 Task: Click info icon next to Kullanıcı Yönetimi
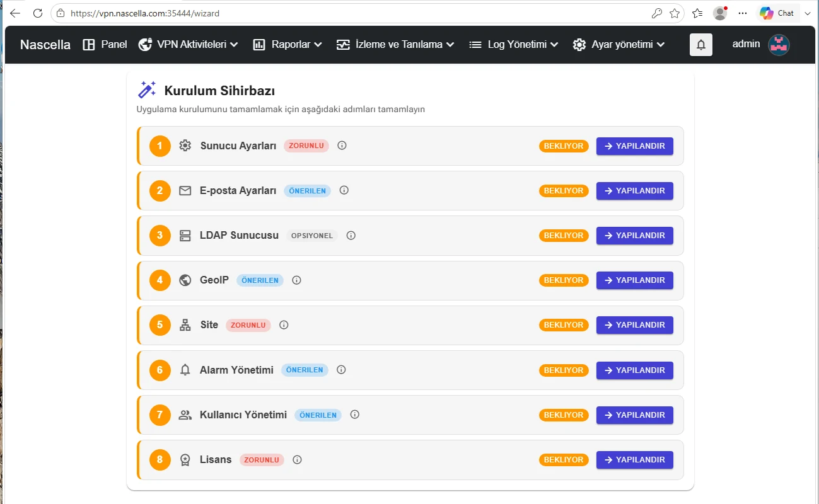[x=355, y=415]
